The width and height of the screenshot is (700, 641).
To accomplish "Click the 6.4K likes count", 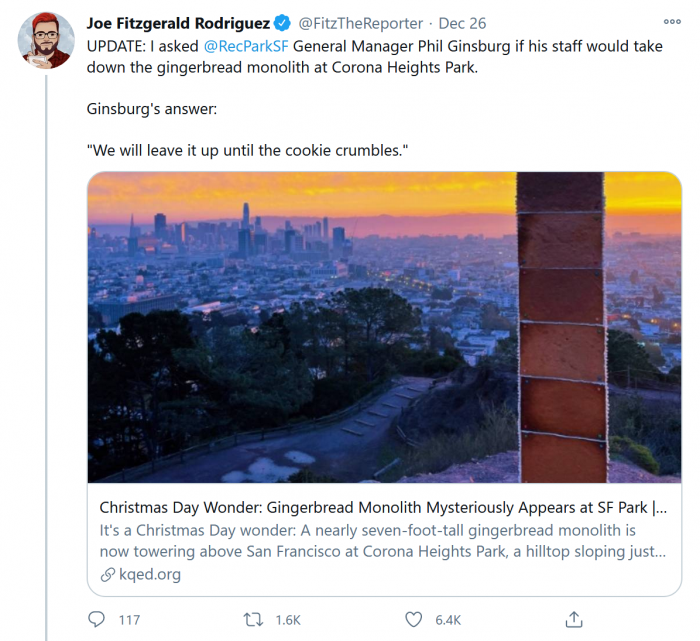I will 447,620.
